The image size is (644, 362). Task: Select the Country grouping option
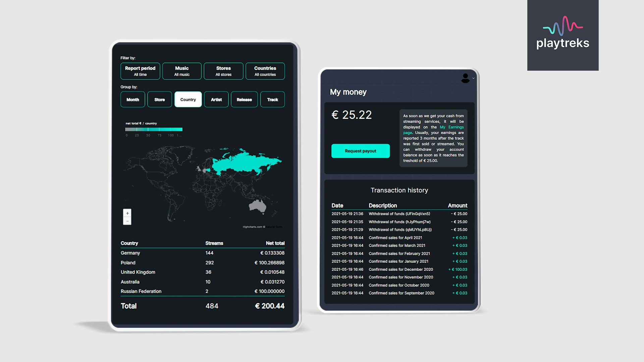tap(188, 100)
